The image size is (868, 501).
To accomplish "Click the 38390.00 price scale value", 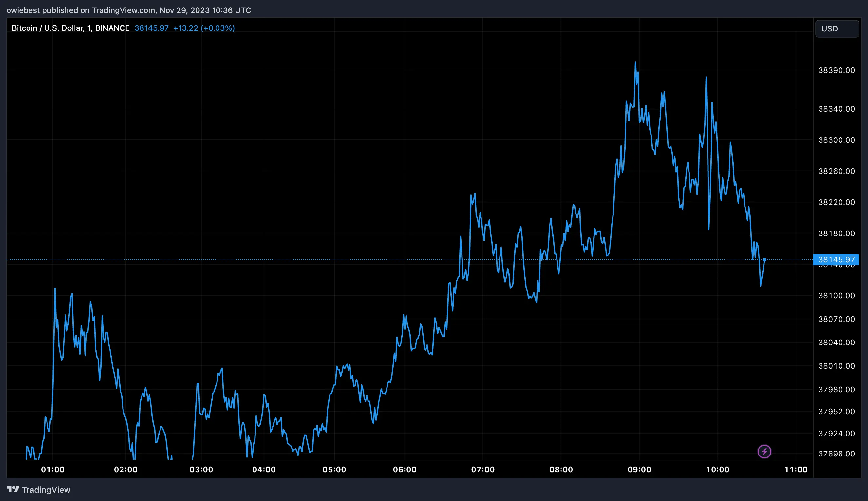I will coord(839,70).
